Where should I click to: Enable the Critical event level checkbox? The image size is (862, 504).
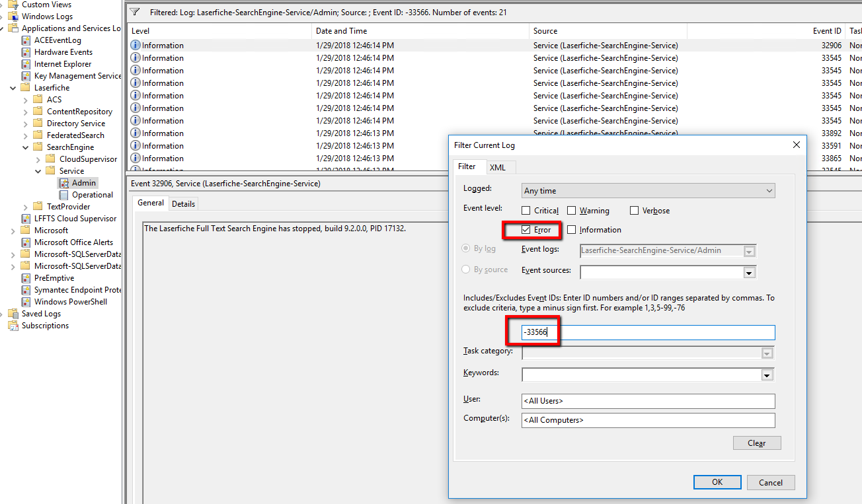click(x=526, y=211)
